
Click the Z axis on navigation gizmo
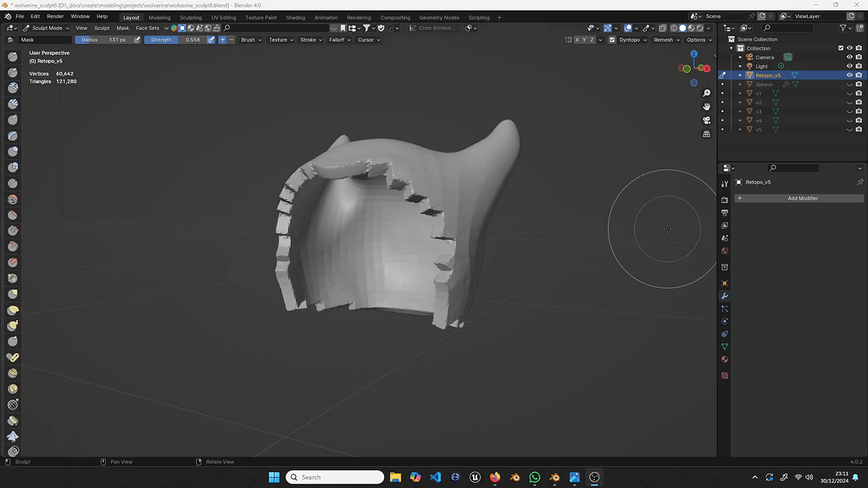[693, 54]
